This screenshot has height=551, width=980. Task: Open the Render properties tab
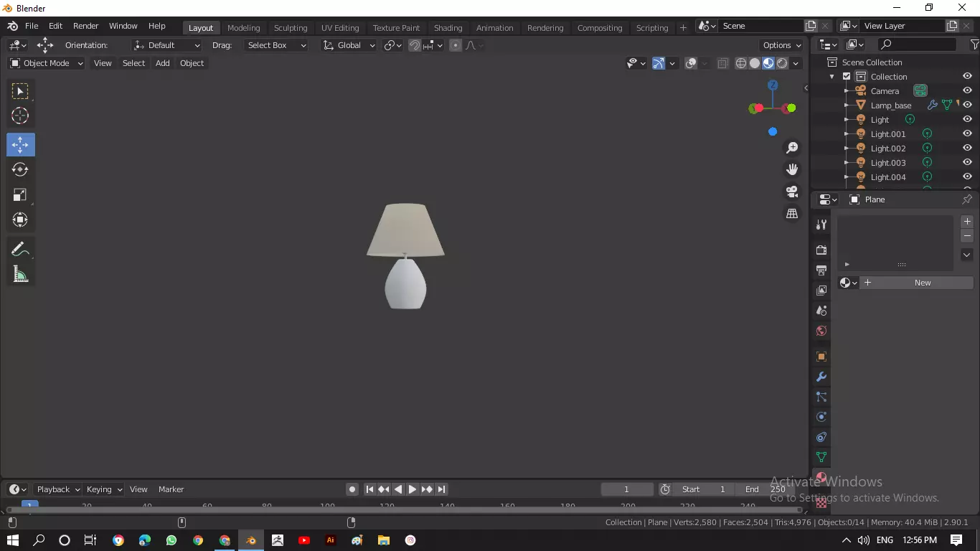[821, 250]
